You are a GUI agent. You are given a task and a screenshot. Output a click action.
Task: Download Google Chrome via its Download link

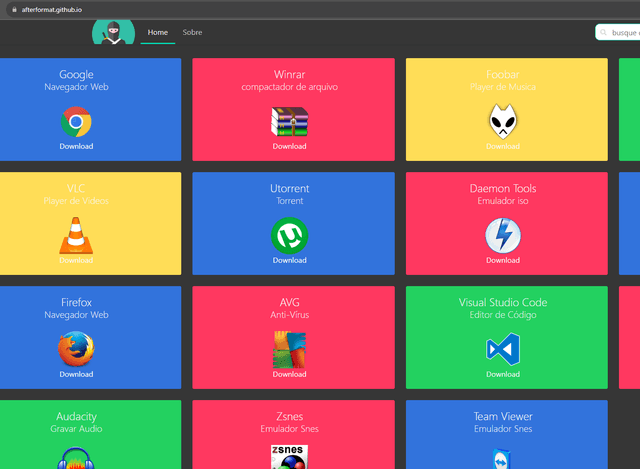76,146
